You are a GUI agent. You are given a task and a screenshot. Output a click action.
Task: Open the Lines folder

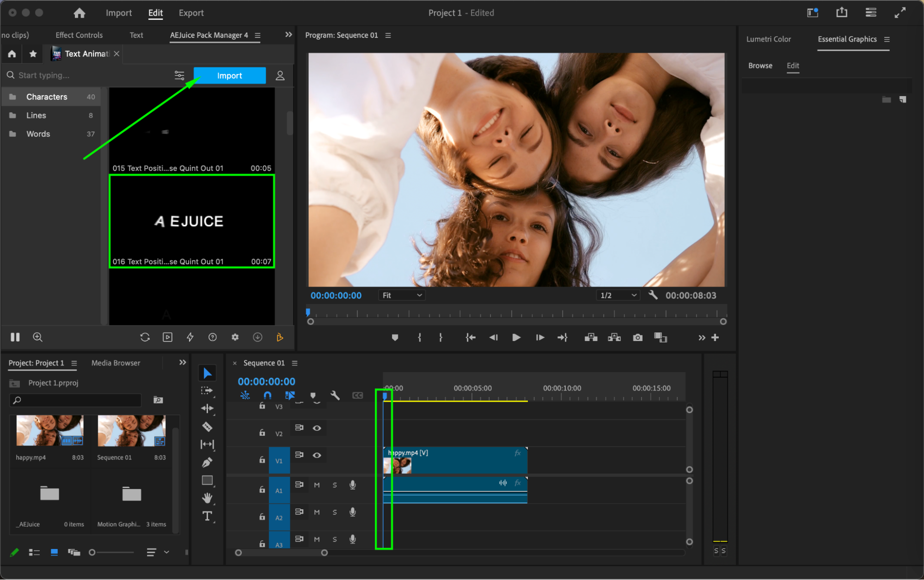[x=36, y=116]
